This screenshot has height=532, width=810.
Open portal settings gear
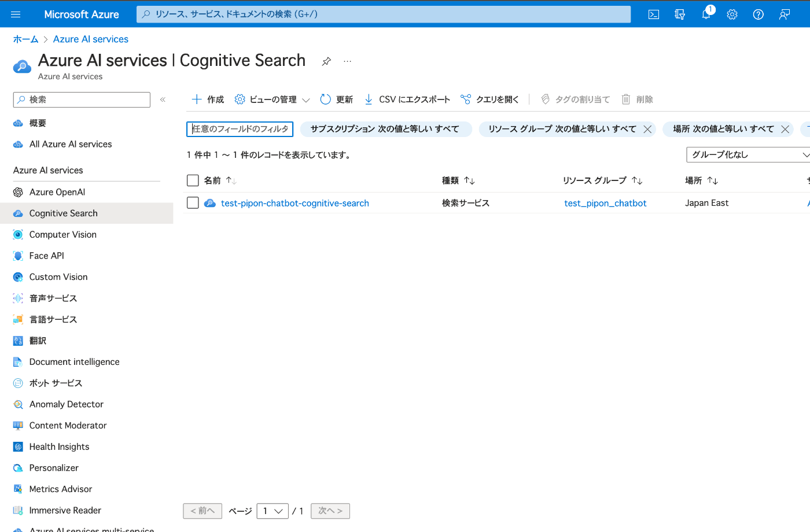coord(732,14)
